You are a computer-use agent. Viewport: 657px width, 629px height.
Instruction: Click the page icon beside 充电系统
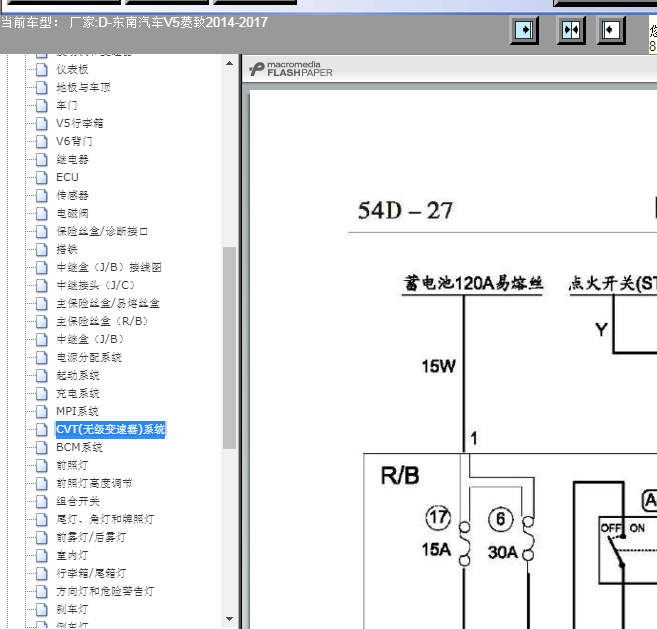41,393
